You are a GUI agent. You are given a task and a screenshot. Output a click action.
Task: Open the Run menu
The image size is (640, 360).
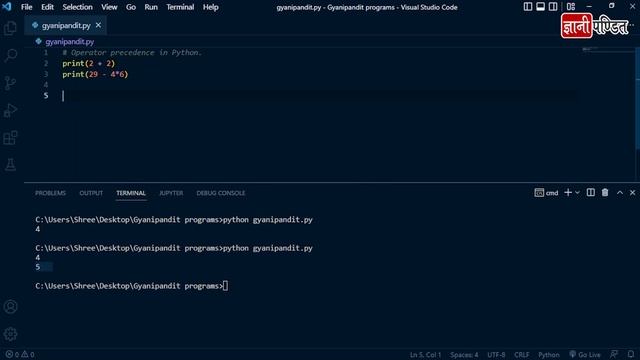pos(151,7)
